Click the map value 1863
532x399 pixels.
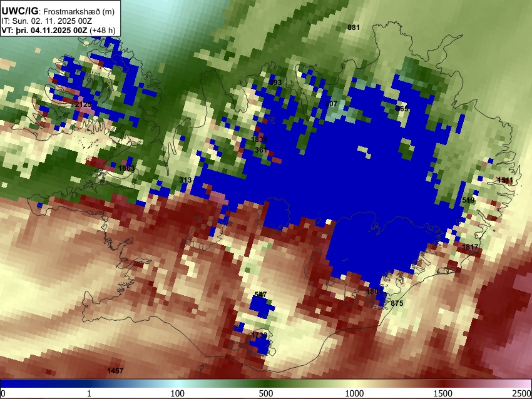point(126,168)
